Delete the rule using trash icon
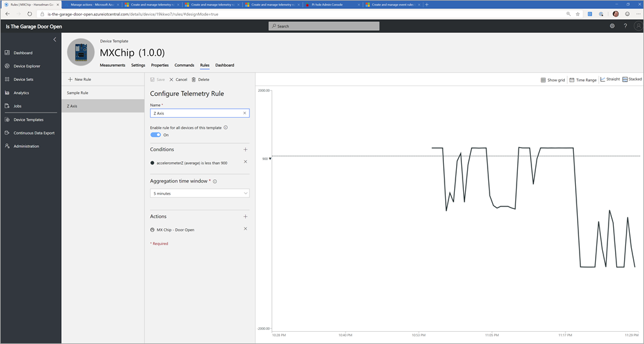The width and height of the screenshot is (644, 344). pyautogui.click(x=200, y=80)
